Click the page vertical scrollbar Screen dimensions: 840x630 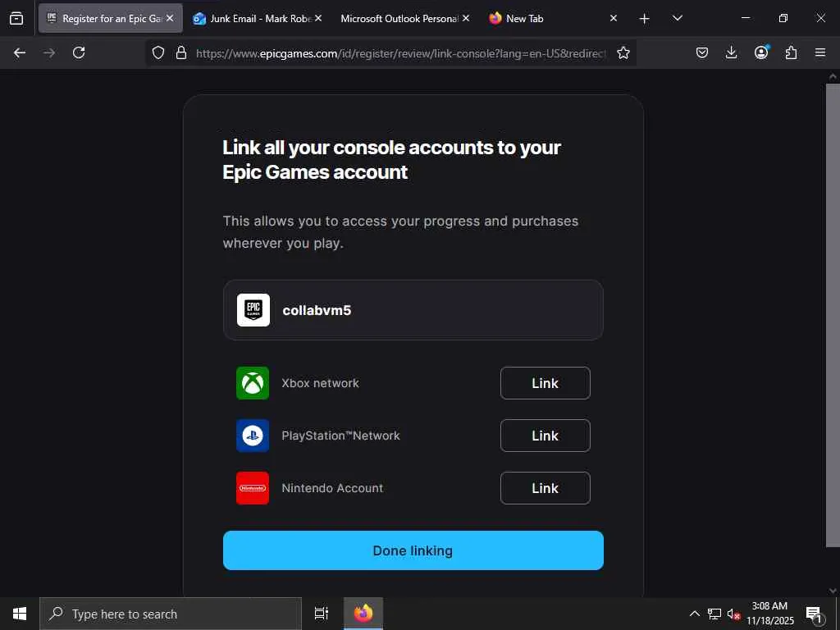pos(833,315)
